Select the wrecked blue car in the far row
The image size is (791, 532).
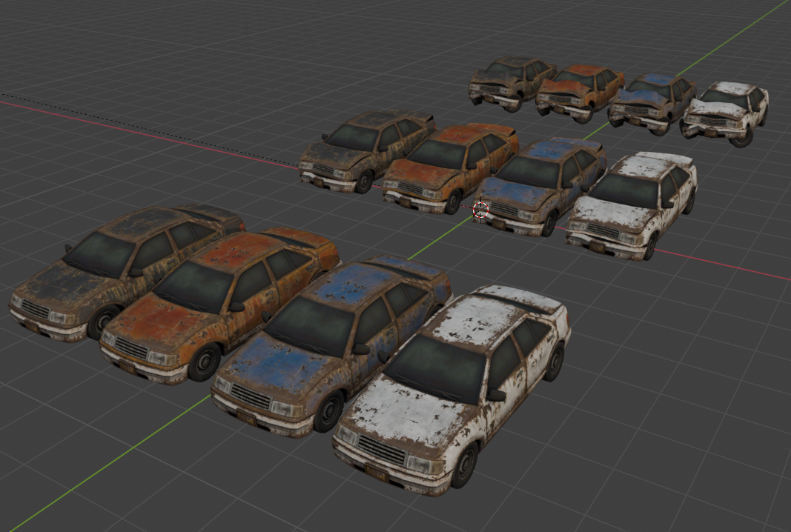(x=651, y=104)
